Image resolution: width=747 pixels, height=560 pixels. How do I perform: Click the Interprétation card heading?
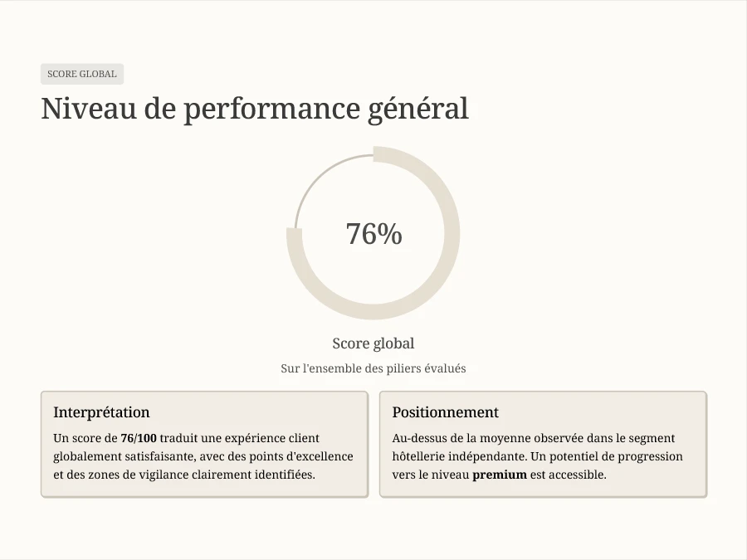click(x=101, y=412)
